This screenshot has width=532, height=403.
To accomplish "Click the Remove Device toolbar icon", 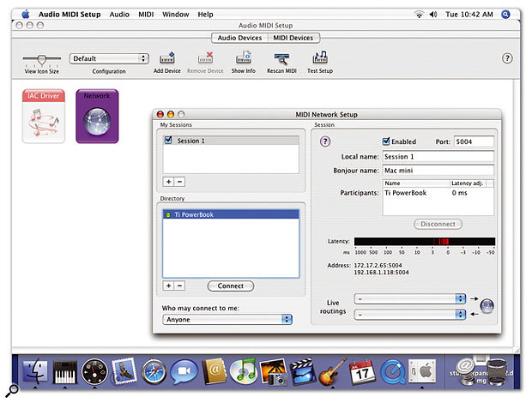I will tap(205, 58).
